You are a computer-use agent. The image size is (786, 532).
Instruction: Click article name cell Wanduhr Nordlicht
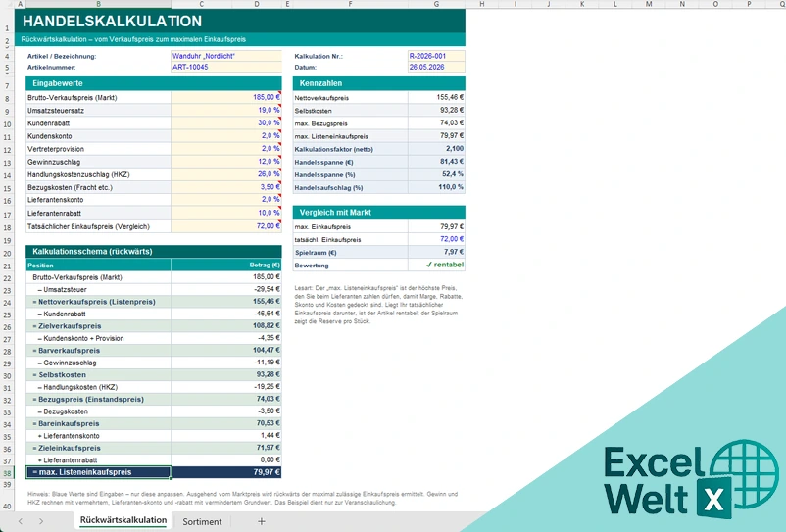click(x=226, y=56)
